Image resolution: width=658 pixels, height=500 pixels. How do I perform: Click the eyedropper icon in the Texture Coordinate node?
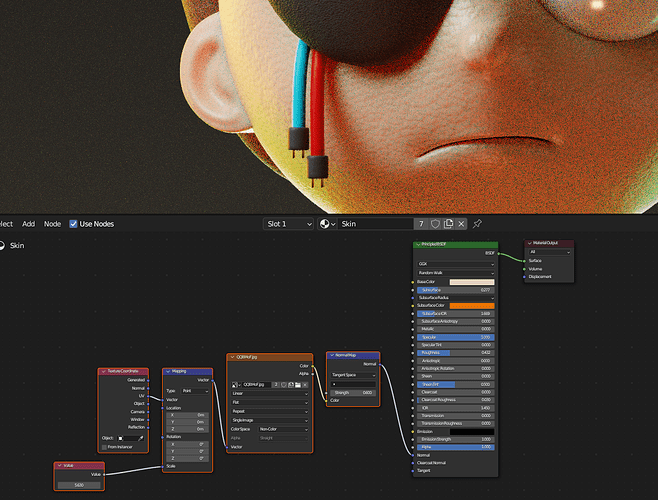point(141,438)
